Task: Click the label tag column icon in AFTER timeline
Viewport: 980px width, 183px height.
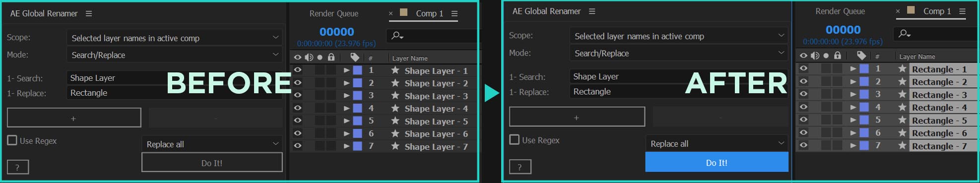Action: tap(861, 56)
